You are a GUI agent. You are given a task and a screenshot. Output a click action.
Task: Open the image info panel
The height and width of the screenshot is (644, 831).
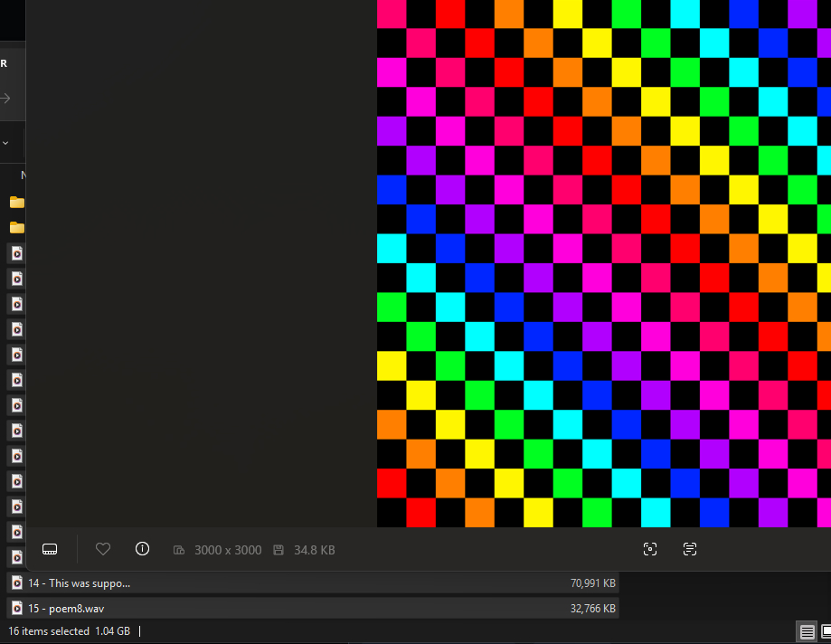[x=142, y=549]
